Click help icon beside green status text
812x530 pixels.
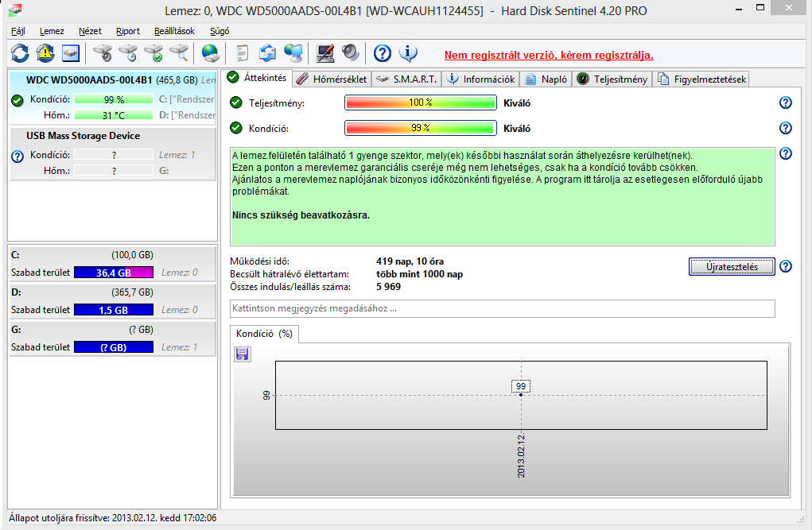pos(786,153)
